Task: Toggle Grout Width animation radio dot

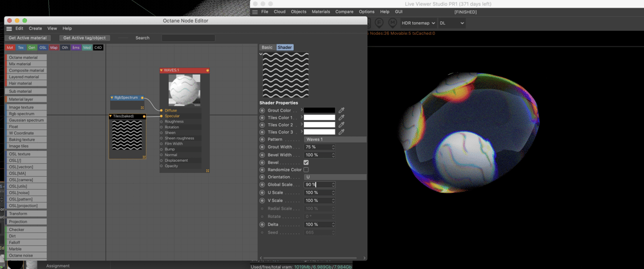Action: [x=262, y=147]
